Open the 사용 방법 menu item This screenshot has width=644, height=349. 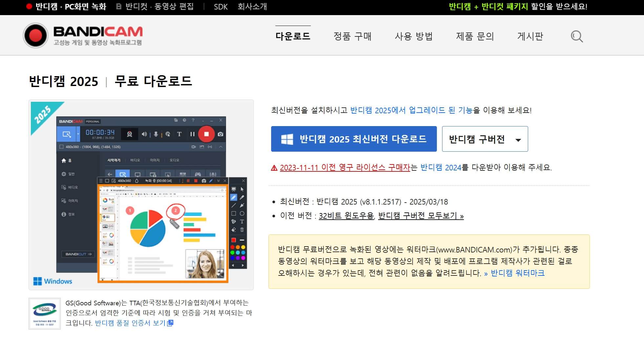[x=414, y=36]
